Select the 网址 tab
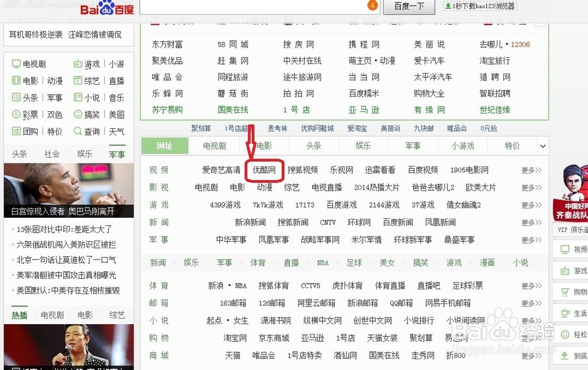Viewport: 588px width, 370px height. tap(165, 146)
